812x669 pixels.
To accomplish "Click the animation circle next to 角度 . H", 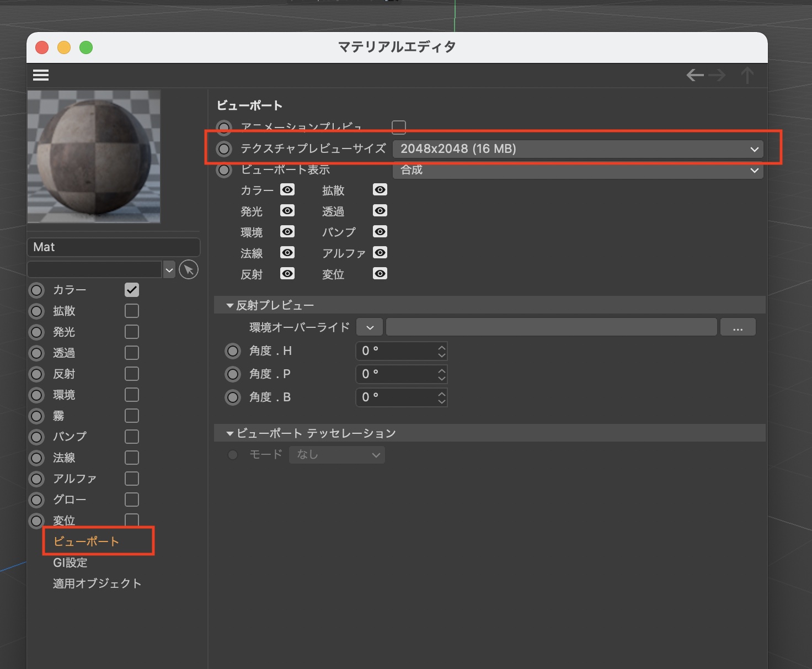I will tap(233, 351).
